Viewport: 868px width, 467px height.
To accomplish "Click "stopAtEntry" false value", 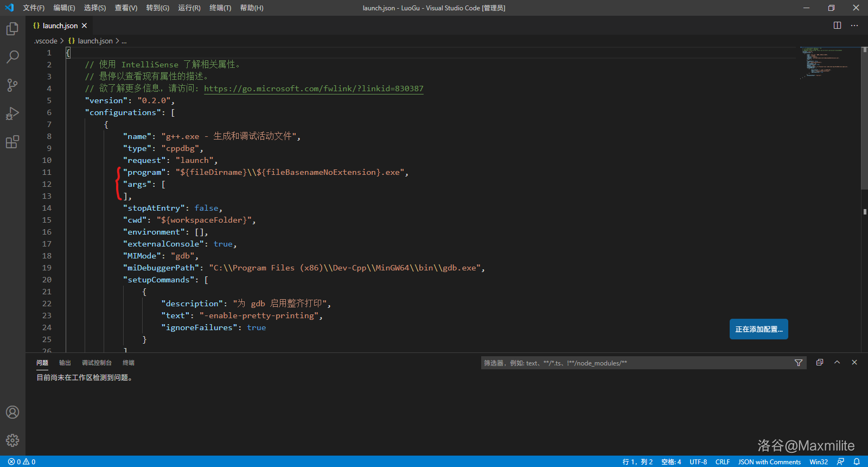I will click(x=206, y=208).
